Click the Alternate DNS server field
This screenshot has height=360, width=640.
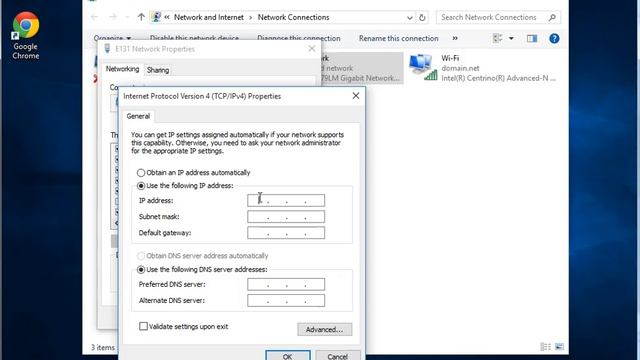tap(286, 300)
